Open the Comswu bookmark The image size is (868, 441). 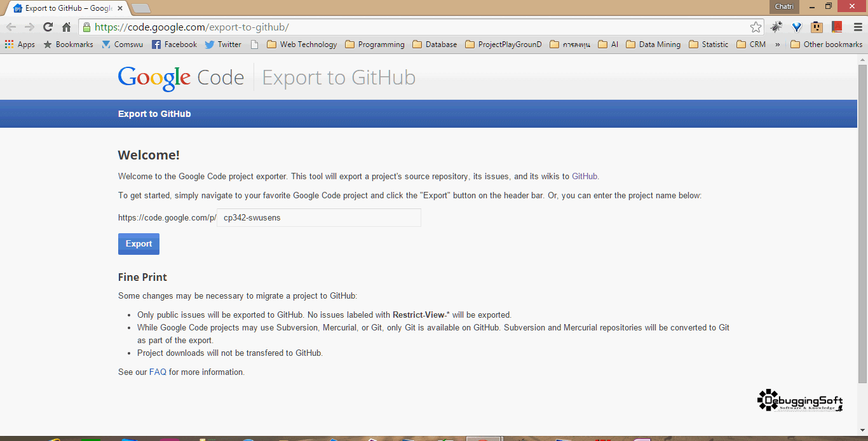point(122,44)
